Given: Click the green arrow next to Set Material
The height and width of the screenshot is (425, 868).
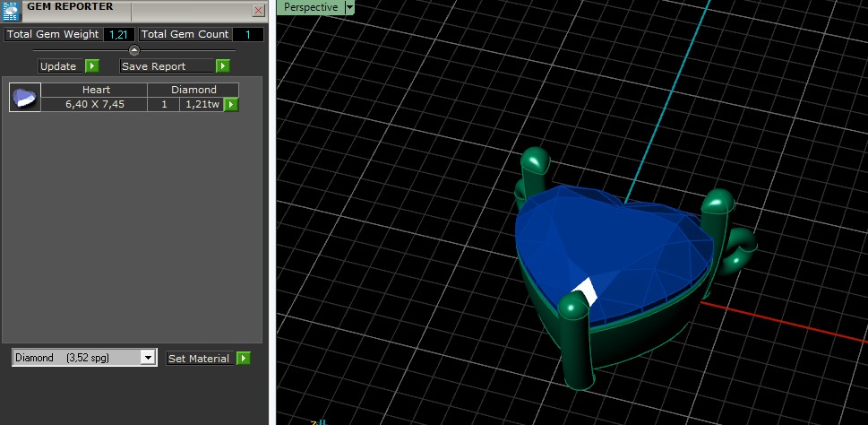Looking at the screenshot, I should pos(244,359).
